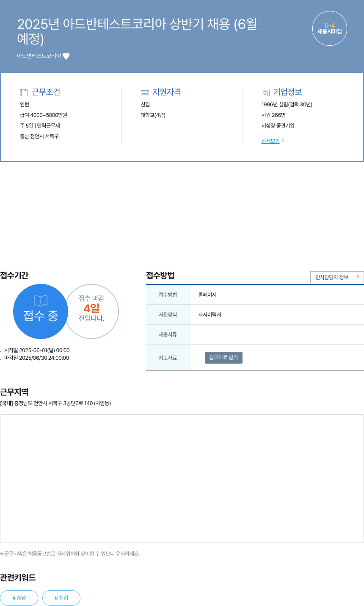Click the 근무지역 notice text below the map
364x606 pixels.
[x=70, y=553]
